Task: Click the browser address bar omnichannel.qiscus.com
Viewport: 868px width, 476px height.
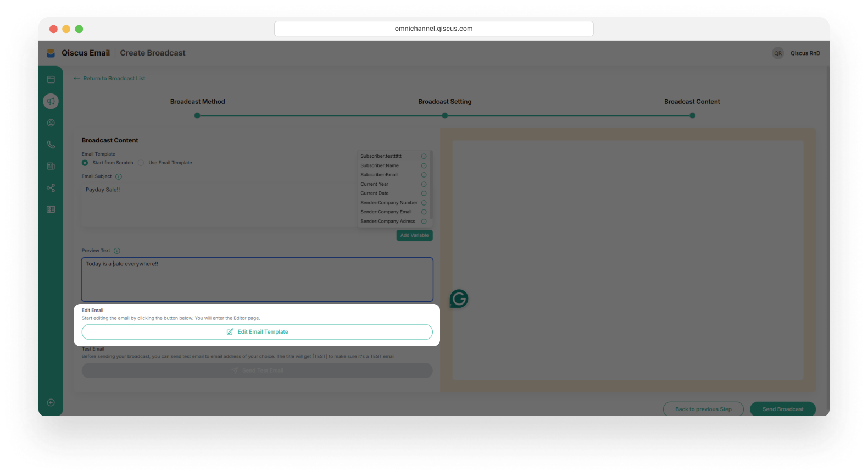Action: 434,29
